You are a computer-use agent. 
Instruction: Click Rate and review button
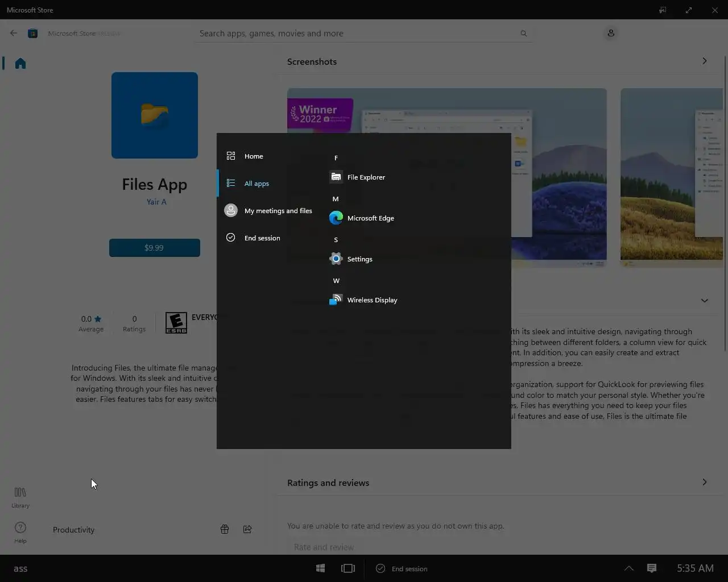click(324, 547)
